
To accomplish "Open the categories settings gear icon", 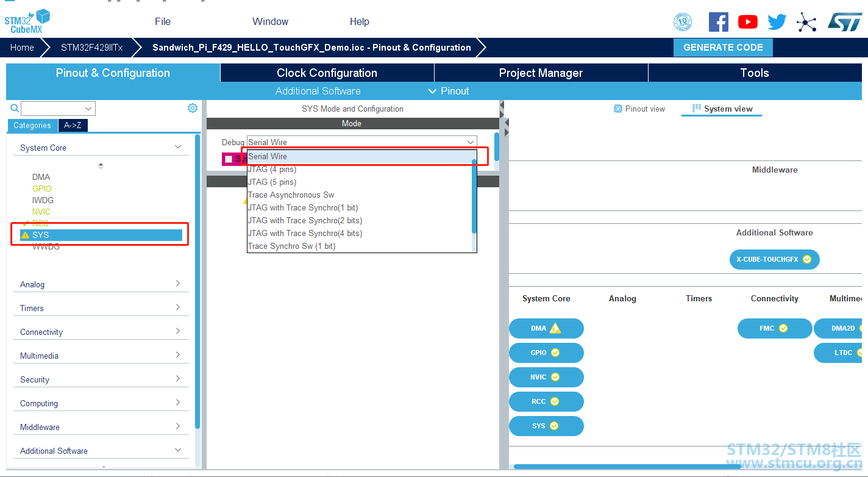I will coord(193,108).
